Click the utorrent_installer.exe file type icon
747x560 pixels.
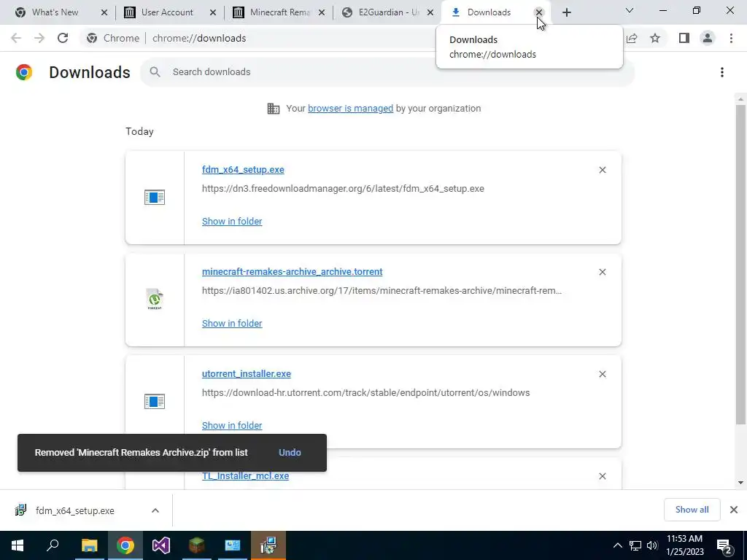[155, 402]
